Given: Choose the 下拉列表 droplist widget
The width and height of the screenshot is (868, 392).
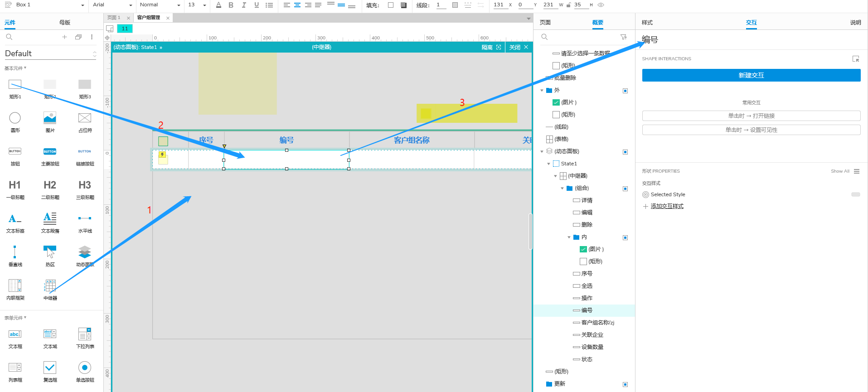Looking at the screenshot, I should click(85, 339).
